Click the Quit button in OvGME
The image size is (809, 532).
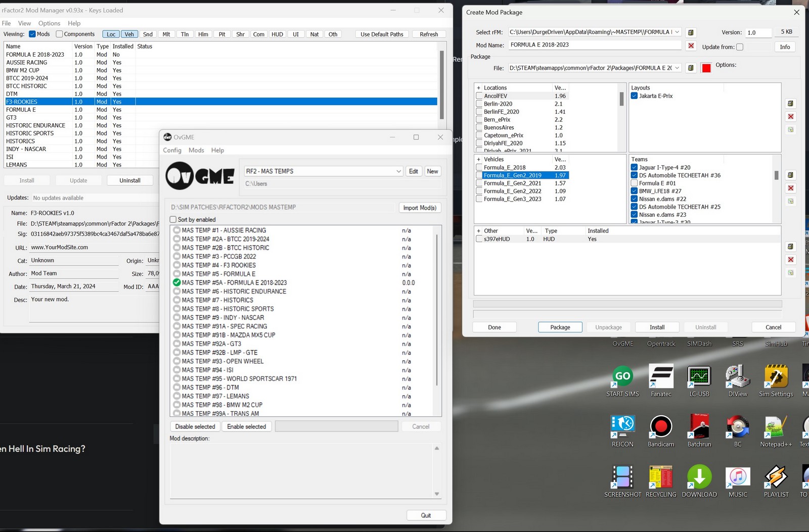point(426,515)
